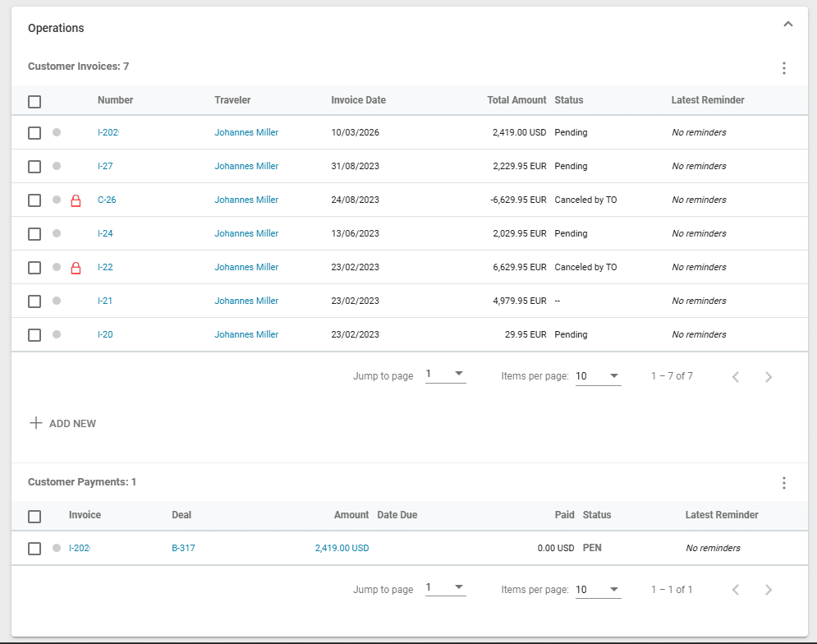Sort invoices by Total Amount column
This screenshot has width=817, height=644.
[x=516, y=100]
